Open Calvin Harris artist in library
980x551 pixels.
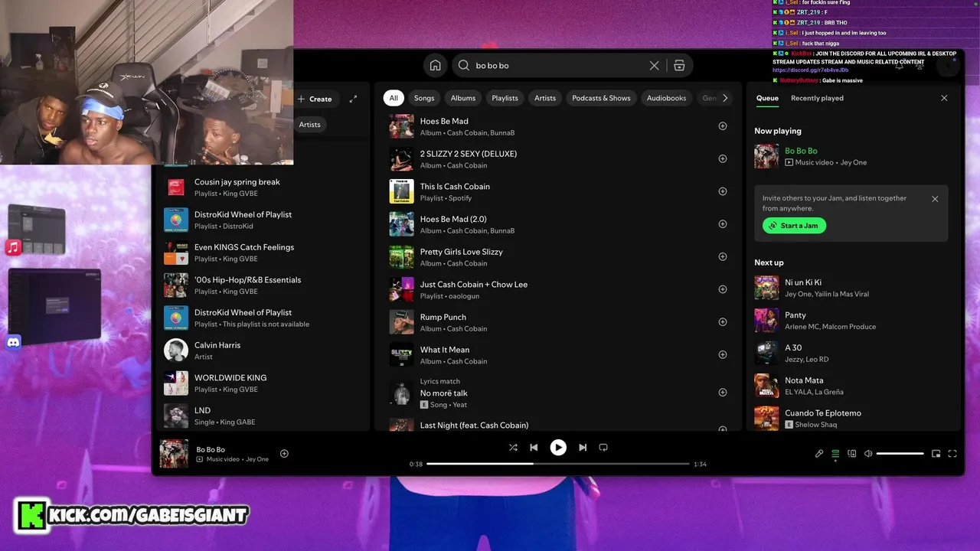click(x=260, y=350)
